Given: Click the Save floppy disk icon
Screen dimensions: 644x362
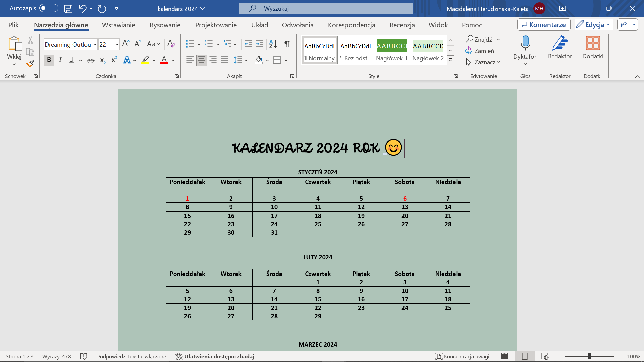Looking at the screenshot, I should 68,9.
